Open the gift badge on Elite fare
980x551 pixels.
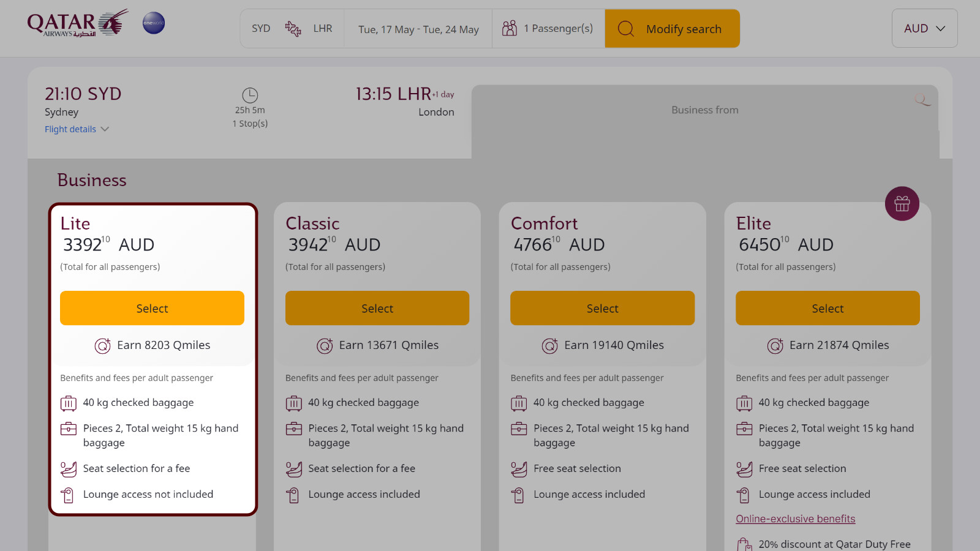pos(902,203)
